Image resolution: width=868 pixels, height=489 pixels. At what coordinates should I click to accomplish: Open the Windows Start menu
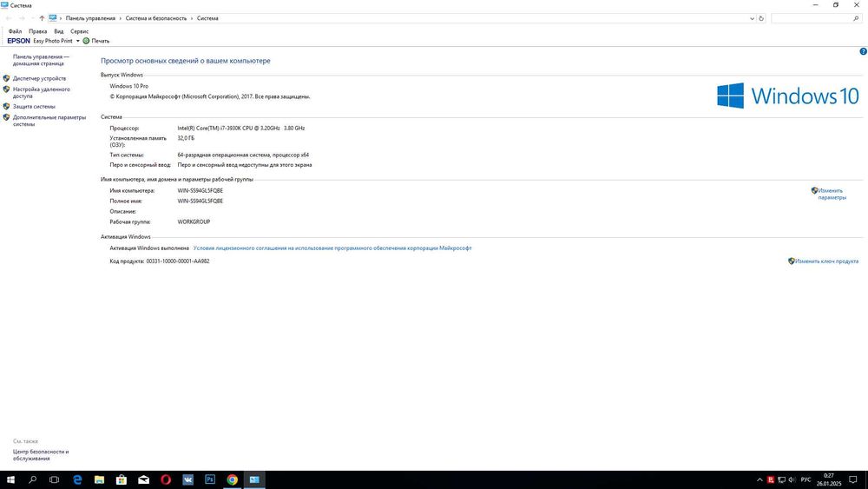[10, 479]
